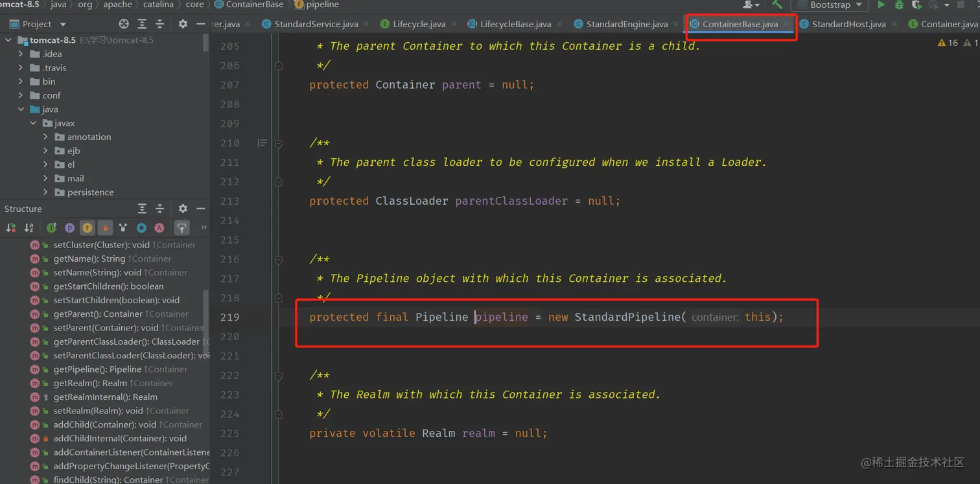The height and width of the screenshot is (484, 980).
Task: Show more Structure toolbar items chevron
Action: point(204,227)
